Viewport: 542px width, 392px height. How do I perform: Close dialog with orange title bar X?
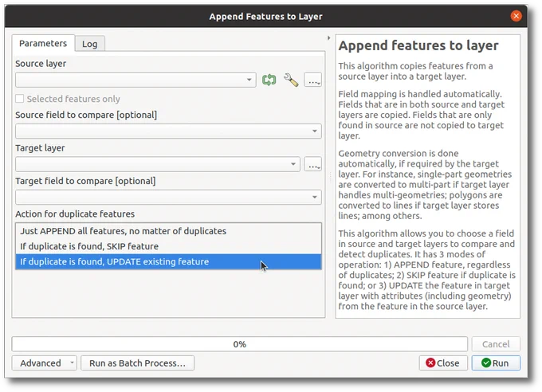[x=516, y=16]
